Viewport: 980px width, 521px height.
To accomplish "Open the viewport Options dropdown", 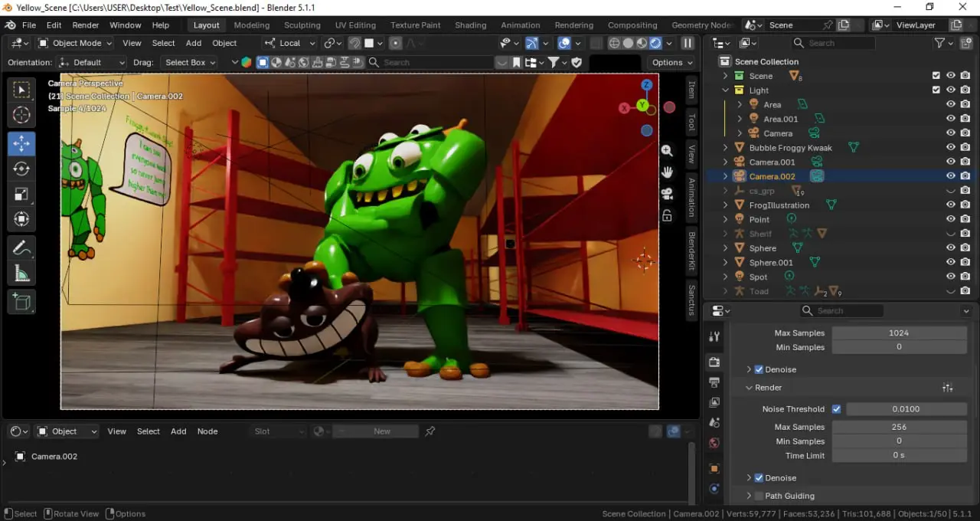I will (671, 62).
